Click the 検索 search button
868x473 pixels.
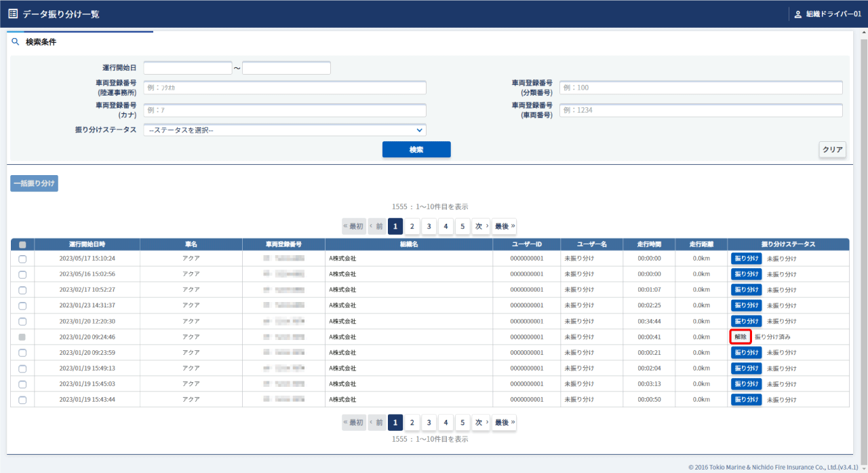(x=416, y=149)
